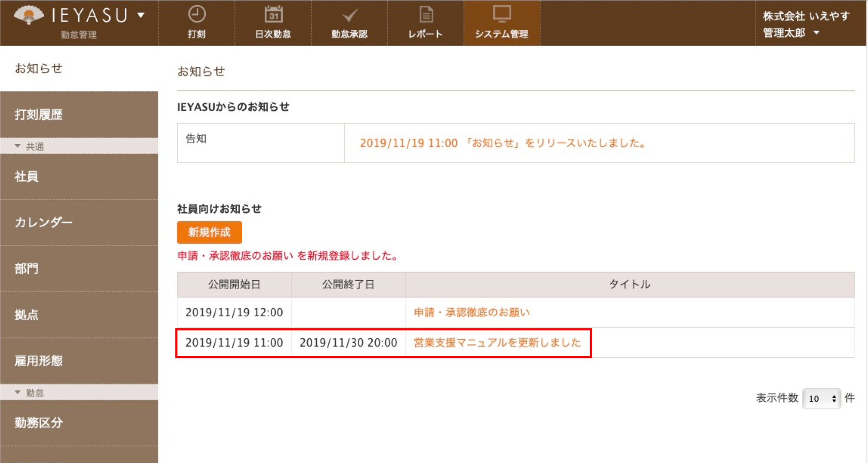868x463 pixels.
Task: Collapse the 勤怠 sidebar section
Action: [x=79, y=393]
